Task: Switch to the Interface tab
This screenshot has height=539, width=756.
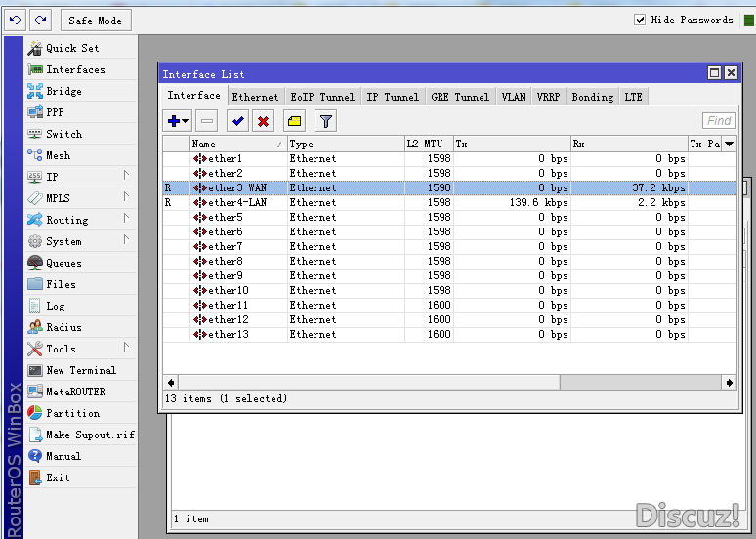Action: tap(193, 96)
